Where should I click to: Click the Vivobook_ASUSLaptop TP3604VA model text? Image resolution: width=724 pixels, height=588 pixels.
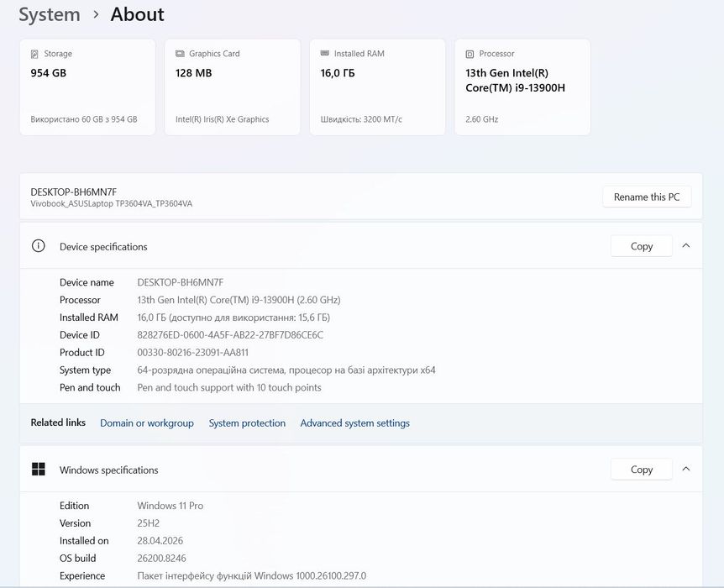point(111,203)
